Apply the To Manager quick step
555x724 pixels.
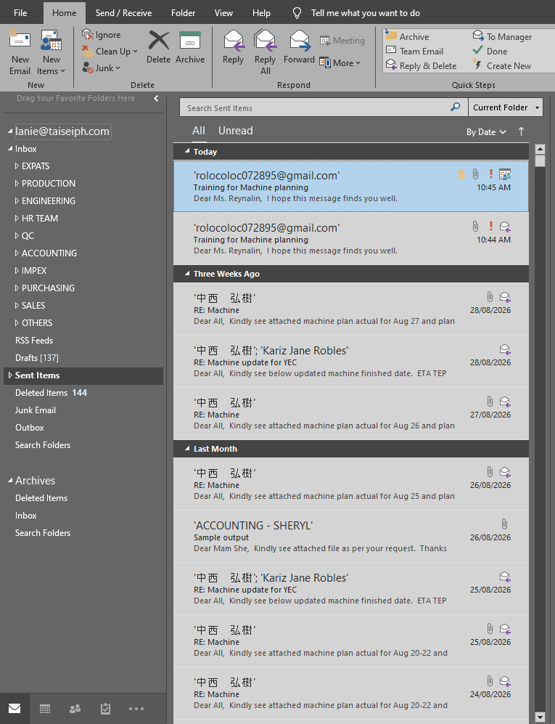tap(502, 36)
